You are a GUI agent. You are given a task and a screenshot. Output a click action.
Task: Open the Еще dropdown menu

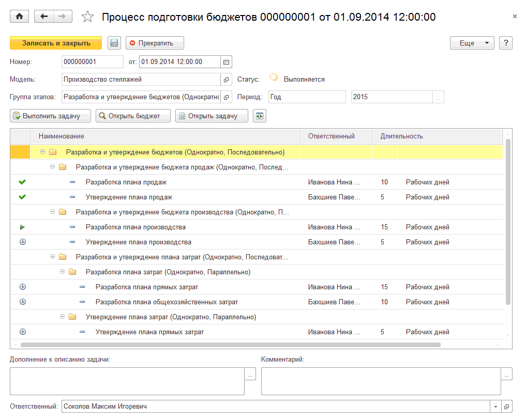pos(472,43)
